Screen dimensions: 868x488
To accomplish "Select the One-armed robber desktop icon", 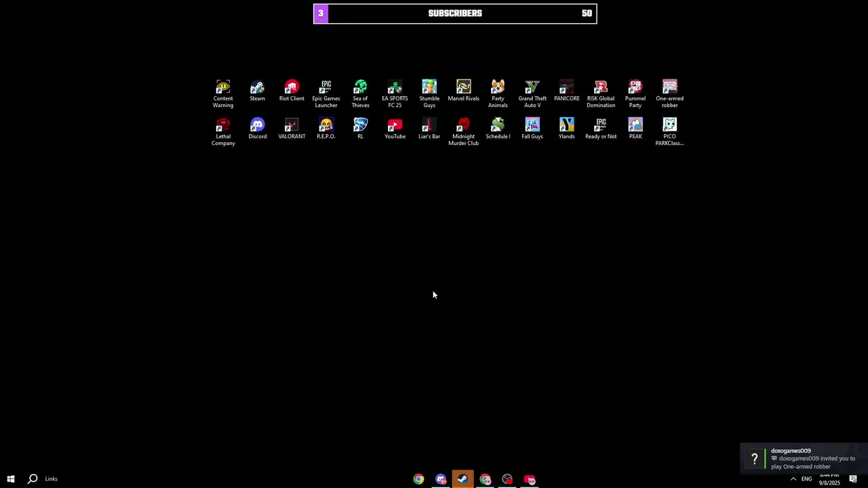I will tap(670, 94).
